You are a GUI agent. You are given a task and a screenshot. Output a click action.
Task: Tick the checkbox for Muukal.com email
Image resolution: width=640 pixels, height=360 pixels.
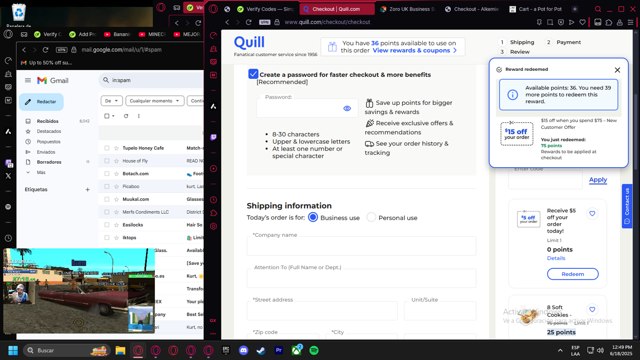(x=107, y=199)
